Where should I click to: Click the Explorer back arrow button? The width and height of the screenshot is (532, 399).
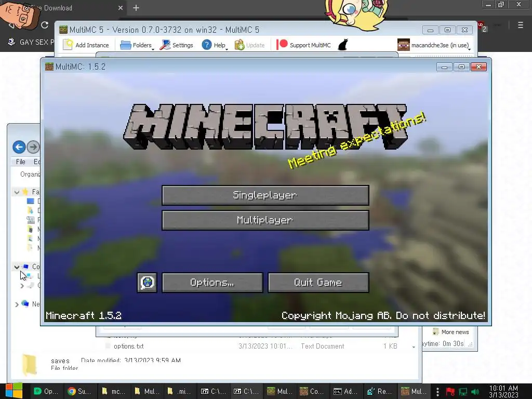pos(19,147)
